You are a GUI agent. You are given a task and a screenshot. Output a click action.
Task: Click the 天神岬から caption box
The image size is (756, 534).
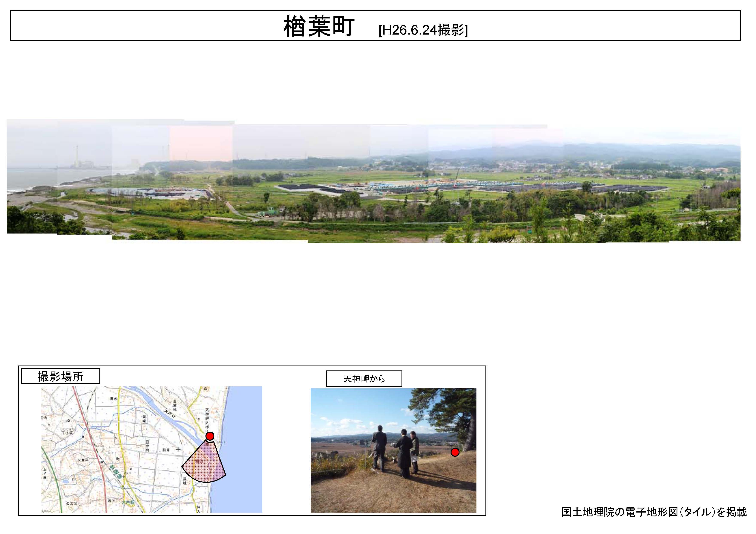[364, 379]
